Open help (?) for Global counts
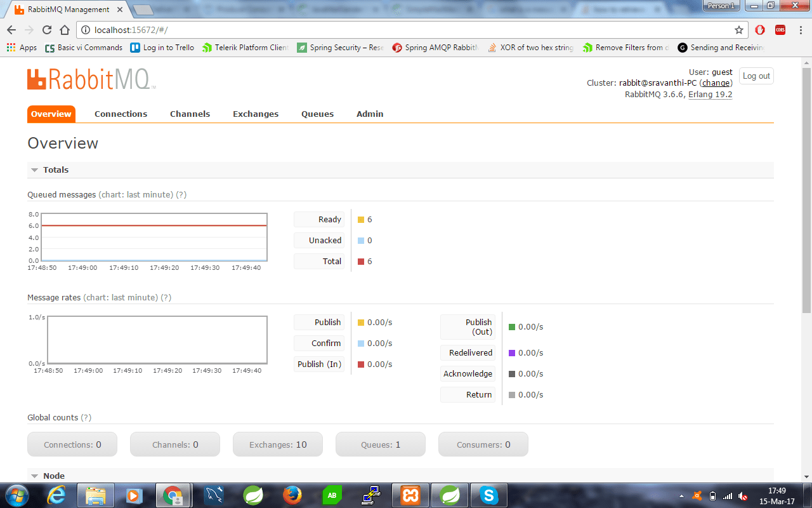The height and width of the screenshot is (508, 812). [86, 417]
